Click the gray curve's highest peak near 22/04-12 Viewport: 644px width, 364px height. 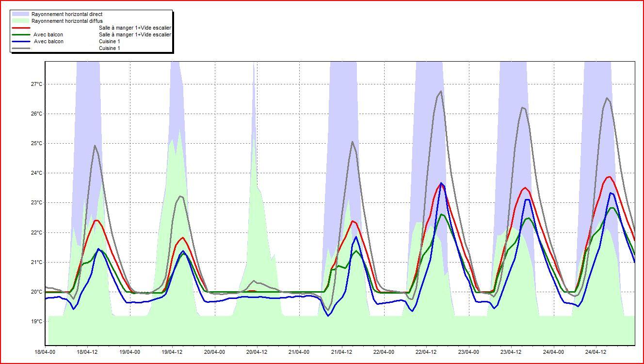[441, 91]
